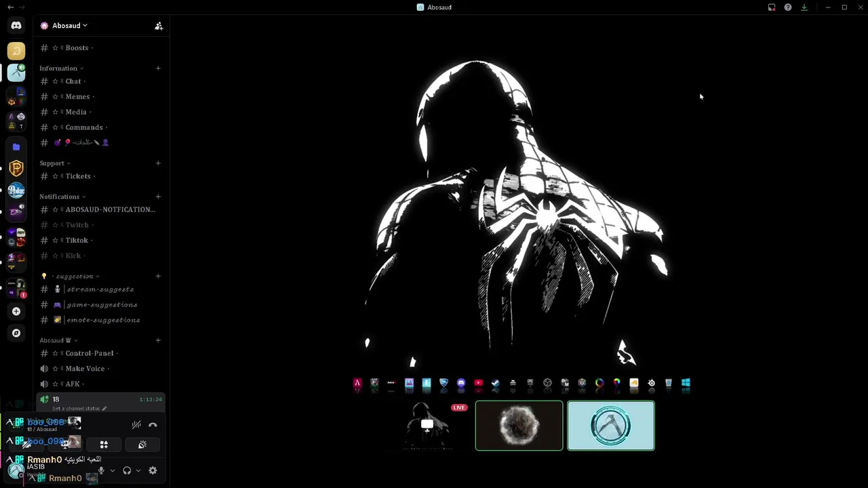Screen dimensions: 868x488
Task: Open the purple server folder icon
Action: coord(16,147)
